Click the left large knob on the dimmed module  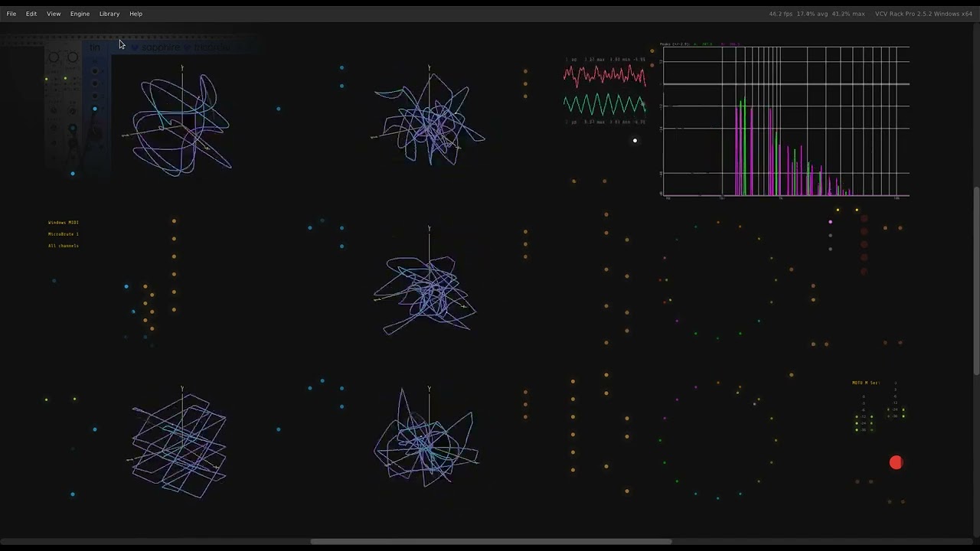(54, 57)
